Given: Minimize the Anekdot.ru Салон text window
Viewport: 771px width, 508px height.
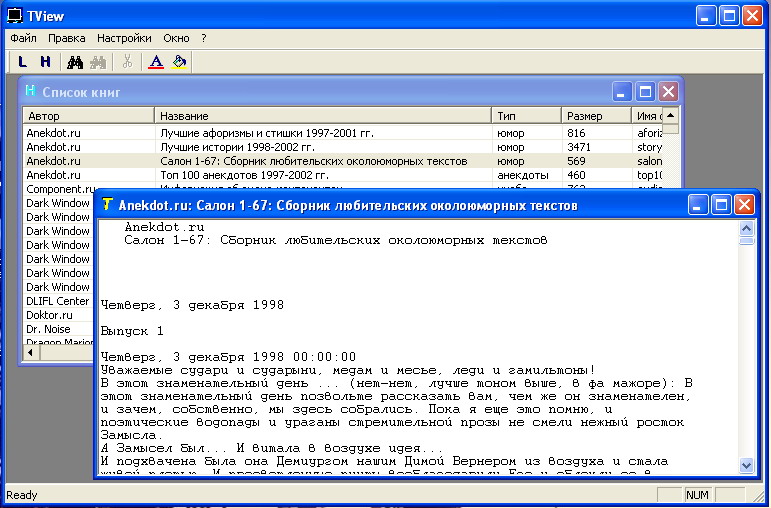Looking at the screenshot, I should coord(698,205).
